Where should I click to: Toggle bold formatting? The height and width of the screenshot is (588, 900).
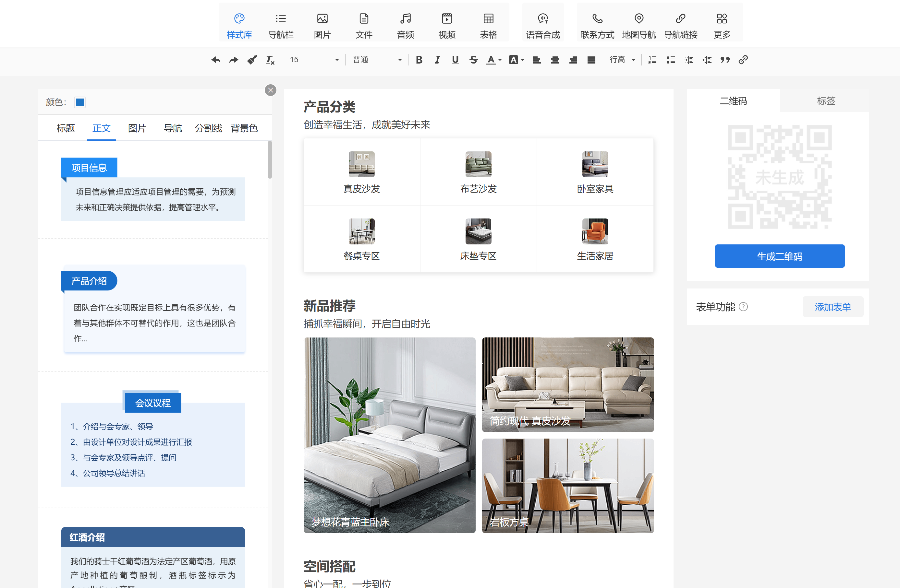pos(419,60)
